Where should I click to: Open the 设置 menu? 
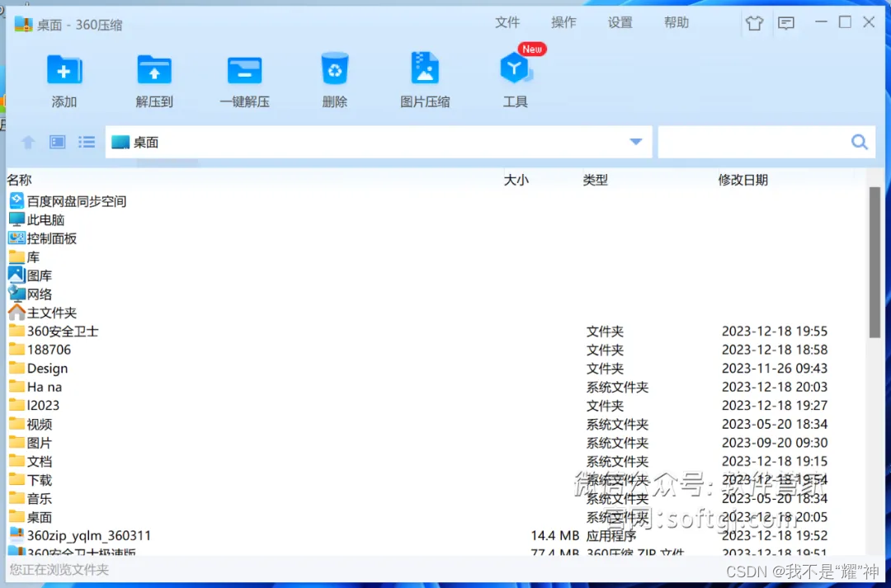tap(620, 22)
